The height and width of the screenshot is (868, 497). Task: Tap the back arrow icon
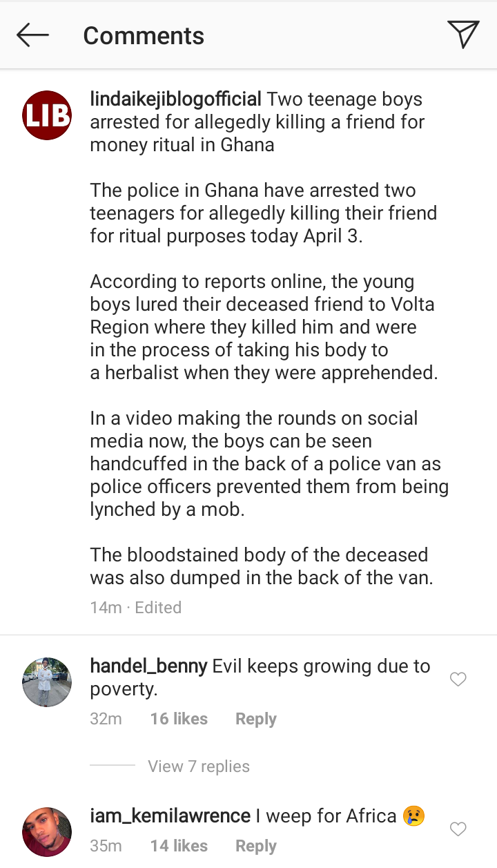32,35
